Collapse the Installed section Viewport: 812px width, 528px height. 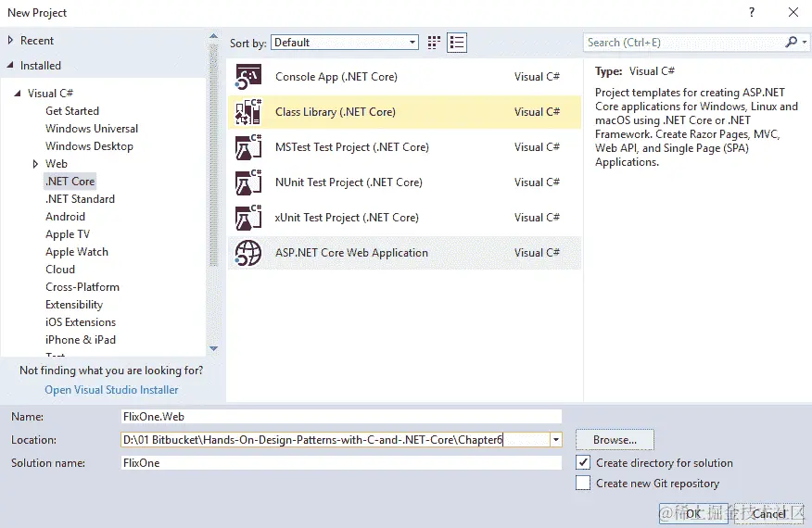pyautogui.click(x=10, y=65)
